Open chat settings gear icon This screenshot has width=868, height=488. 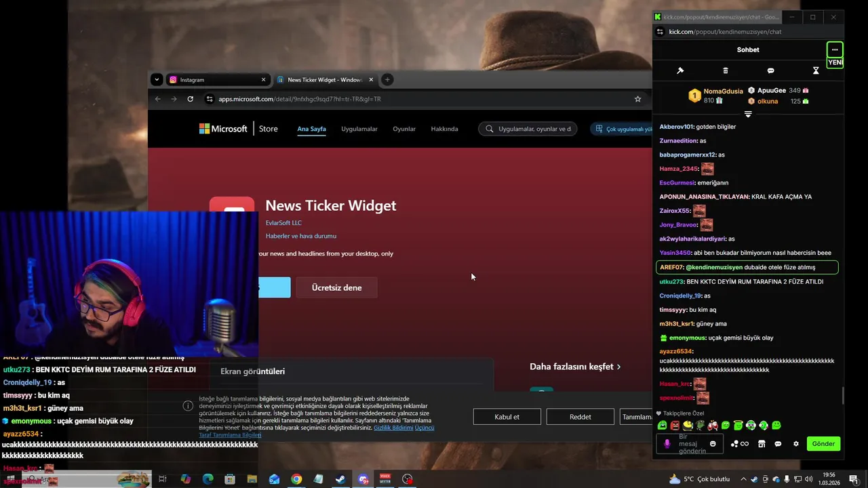(796, 444)
